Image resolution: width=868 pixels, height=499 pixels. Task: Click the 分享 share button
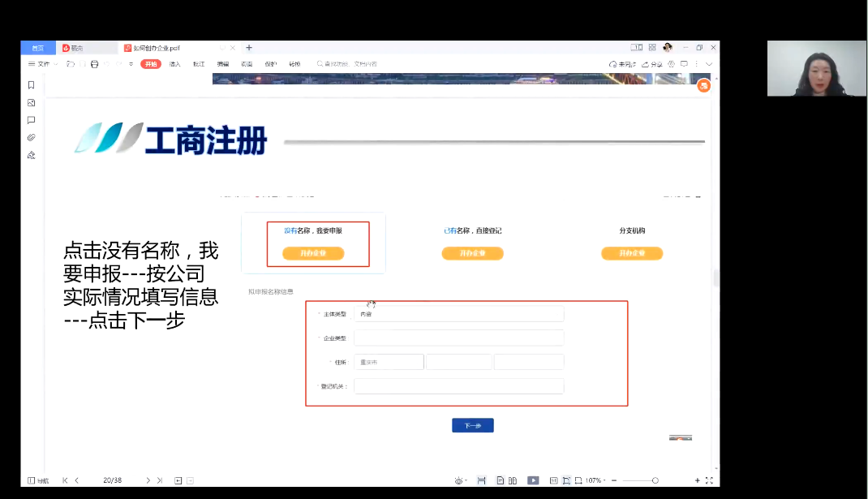click(x=652, y=64)
